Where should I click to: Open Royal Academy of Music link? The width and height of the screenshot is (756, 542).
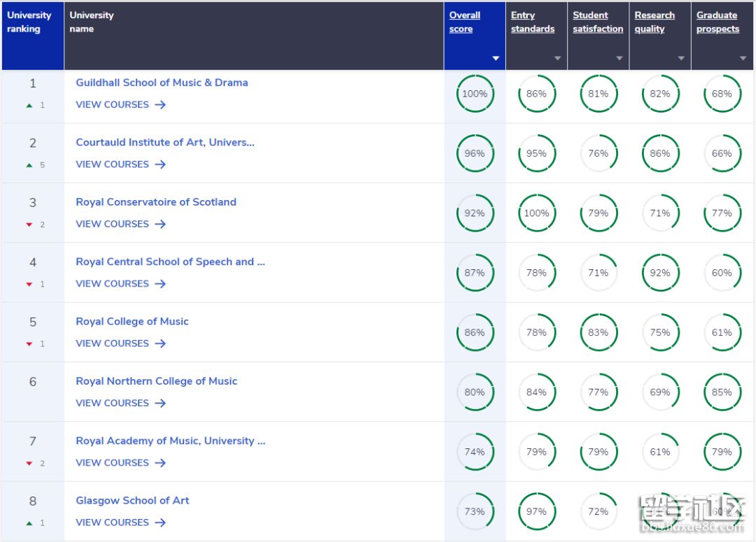click(170, 441)
